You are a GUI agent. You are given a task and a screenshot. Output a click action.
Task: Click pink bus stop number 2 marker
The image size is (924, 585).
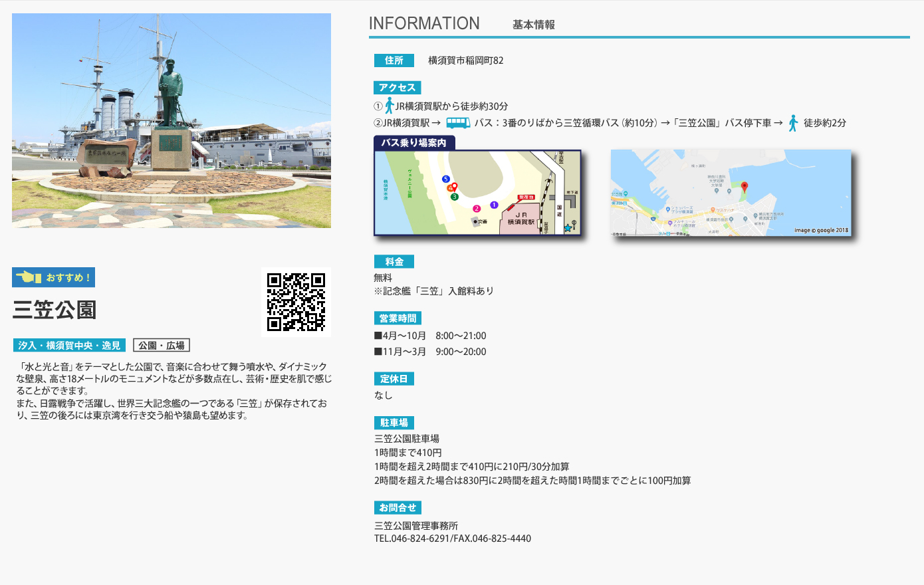point(477,209)
